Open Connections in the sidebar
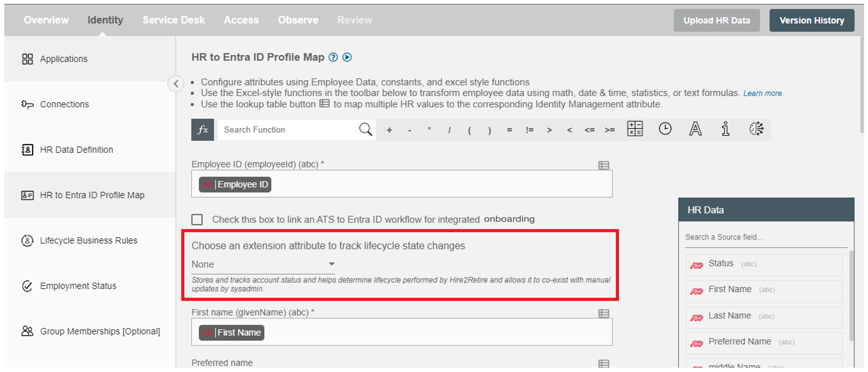Viewport: 868px width, 372px height. point(90,104)
